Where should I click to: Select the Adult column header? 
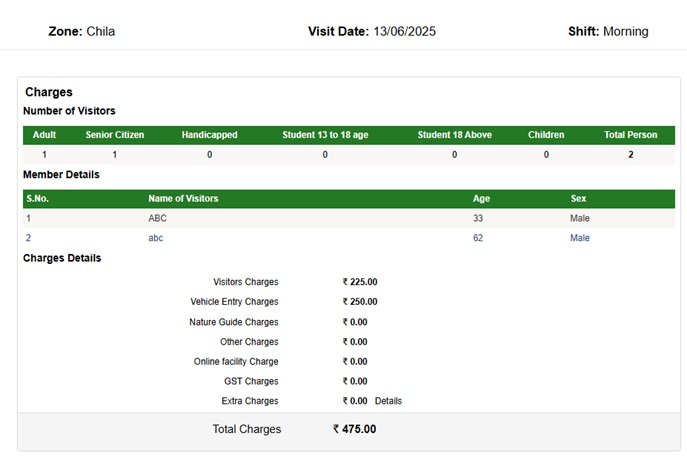[x=44, y=135]
